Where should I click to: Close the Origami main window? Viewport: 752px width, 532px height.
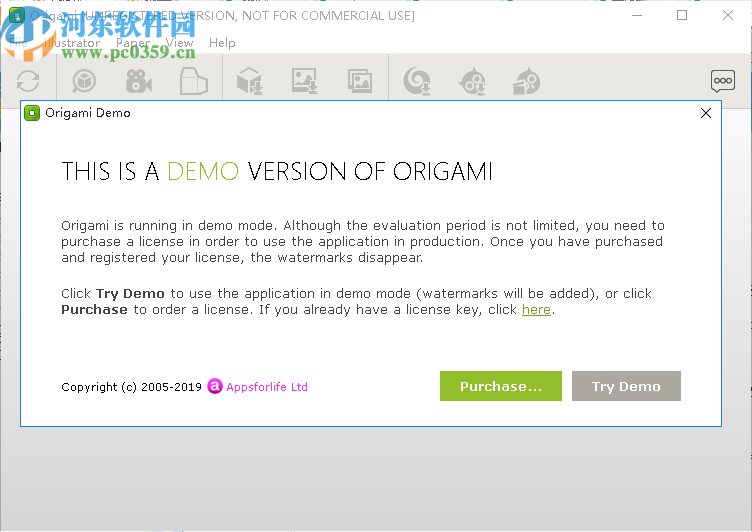[728, 15]
